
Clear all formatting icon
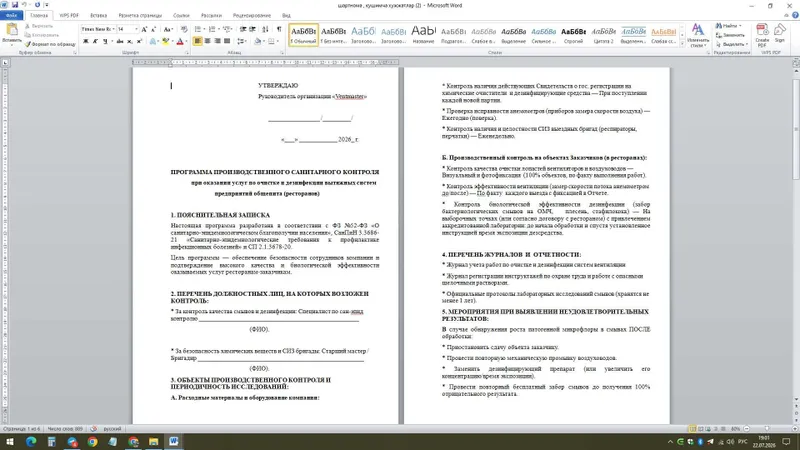click(184, 30)
